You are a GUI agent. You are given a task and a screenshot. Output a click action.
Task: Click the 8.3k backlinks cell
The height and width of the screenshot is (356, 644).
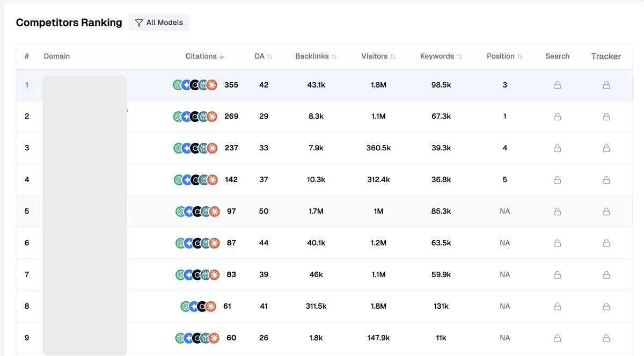[x=316, y=117]
